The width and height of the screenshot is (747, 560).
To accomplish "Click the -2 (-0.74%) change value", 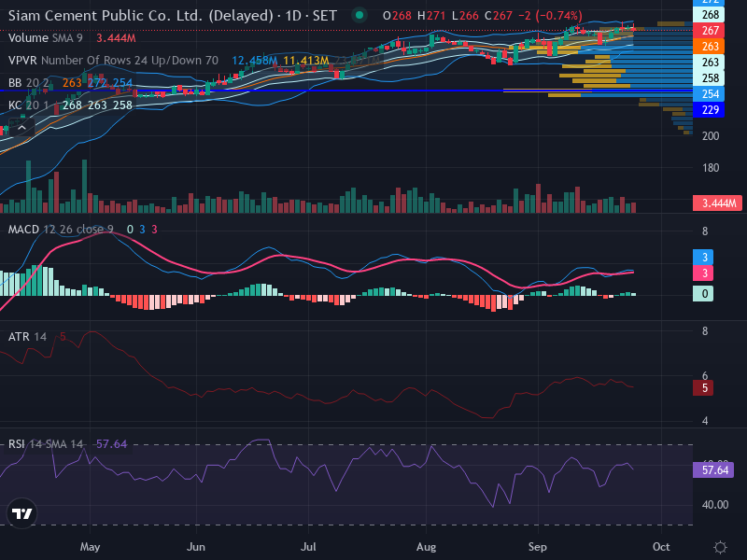I will [x=550, y=16].
